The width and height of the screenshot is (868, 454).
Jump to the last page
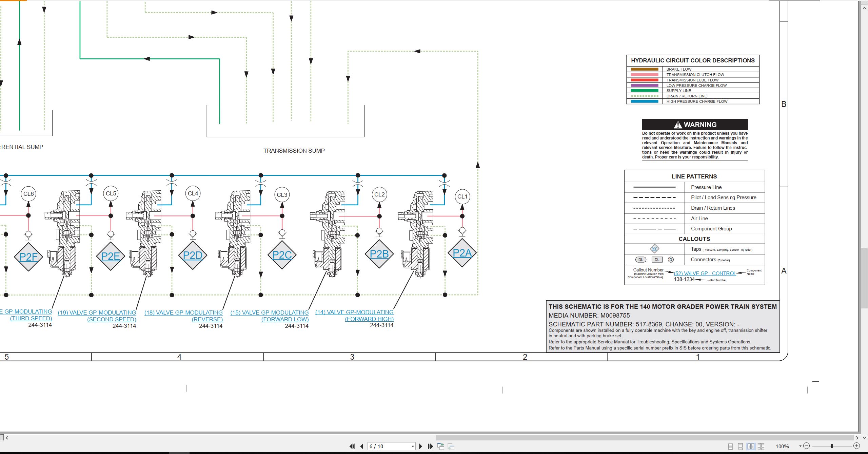(431, 446)
